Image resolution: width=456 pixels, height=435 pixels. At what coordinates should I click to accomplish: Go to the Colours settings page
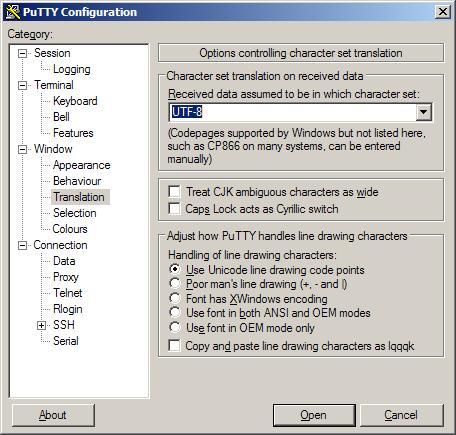(x=70, y=229)
